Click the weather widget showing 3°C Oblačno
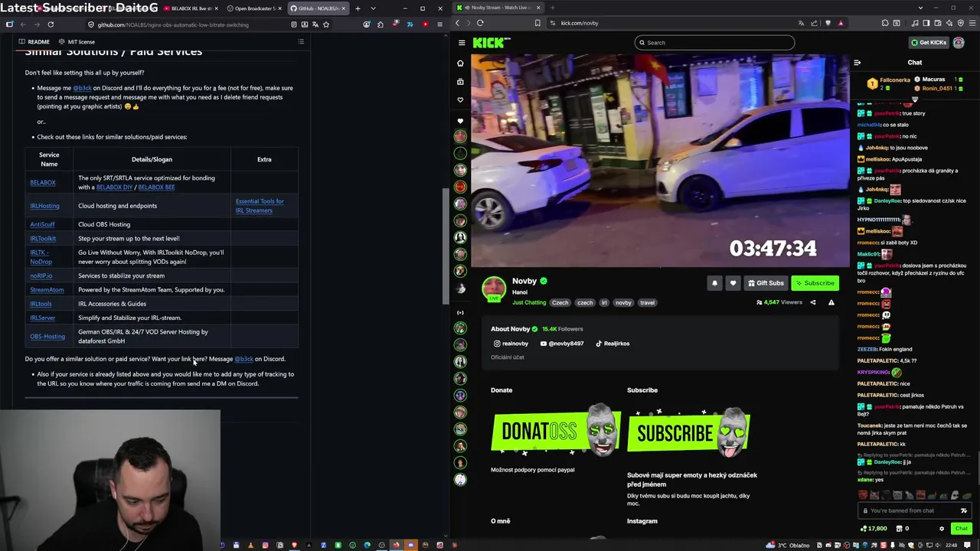 [789, 546]
